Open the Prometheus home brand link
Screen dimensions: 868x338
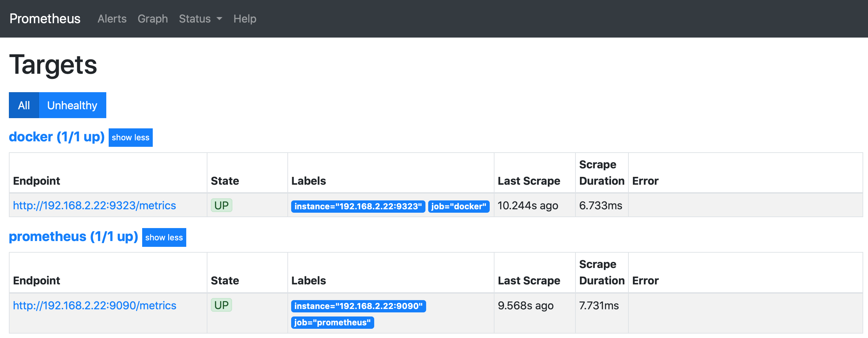point(45,18)
